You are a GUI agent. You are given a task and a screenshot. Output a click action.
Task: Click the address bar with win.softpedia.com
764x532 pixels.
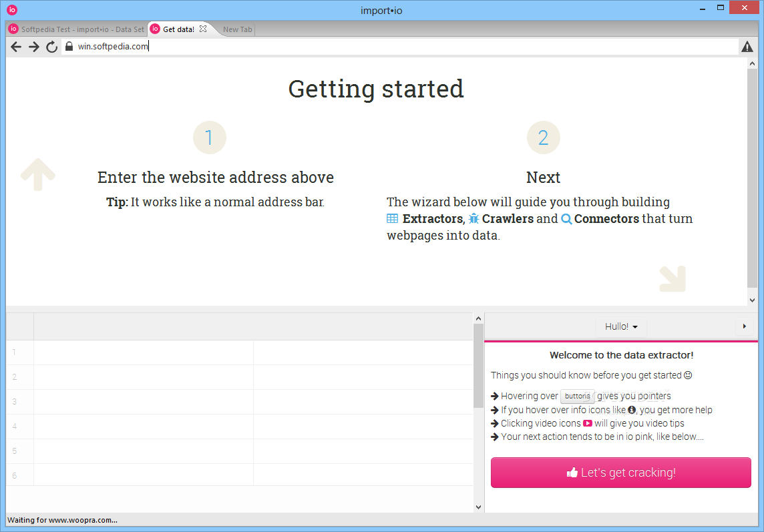click(x=399, y=46)
